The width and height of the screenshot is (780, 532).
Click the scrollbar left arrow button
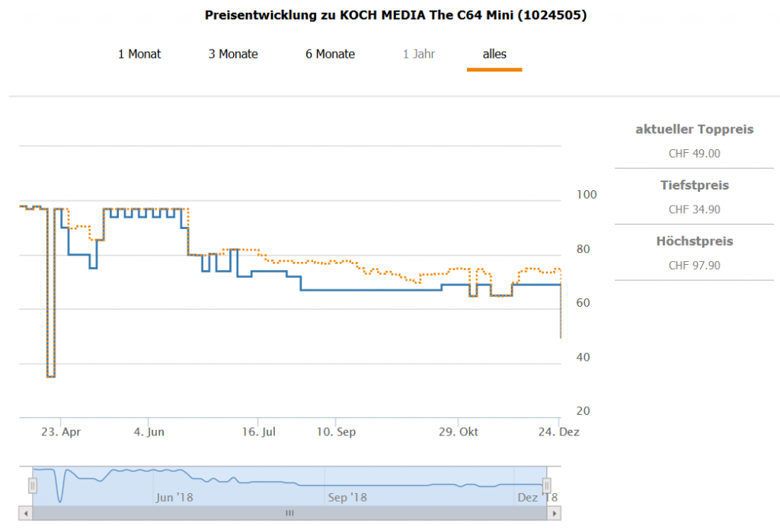pyautogui.click(x=27, y=514)
